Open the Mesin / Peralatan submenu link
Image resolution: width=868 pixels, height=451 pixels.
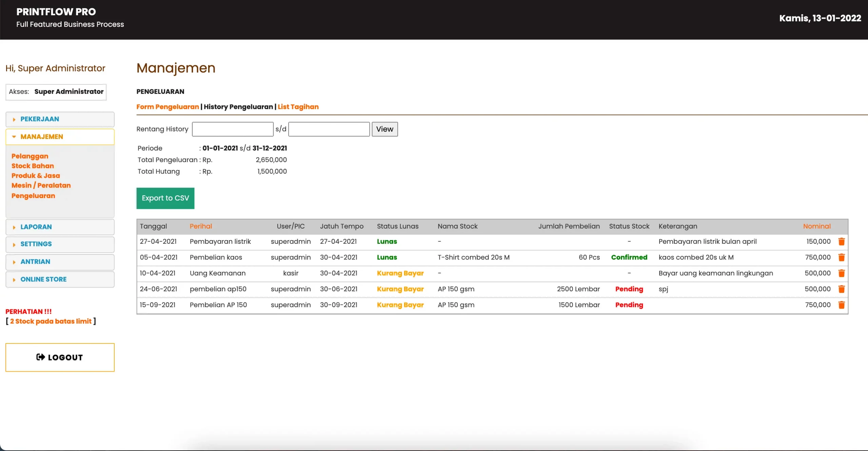click(x=41, y=185)
